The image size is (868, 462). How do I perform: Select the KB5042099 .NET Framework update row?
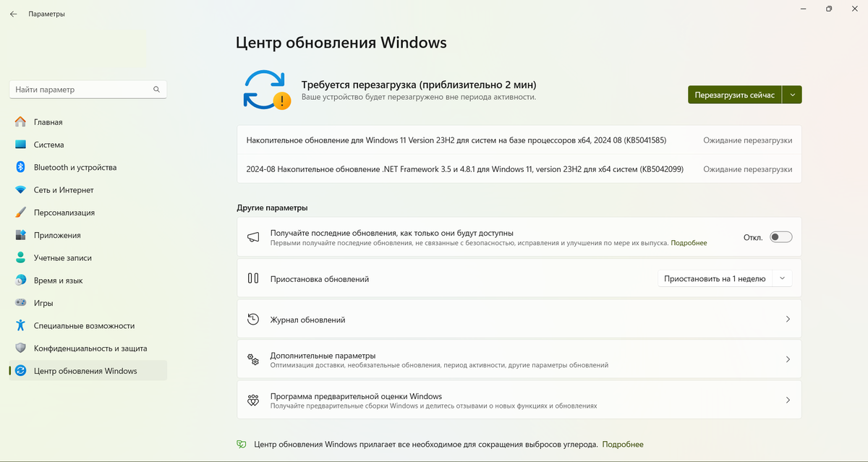click(x=519, y=169)
